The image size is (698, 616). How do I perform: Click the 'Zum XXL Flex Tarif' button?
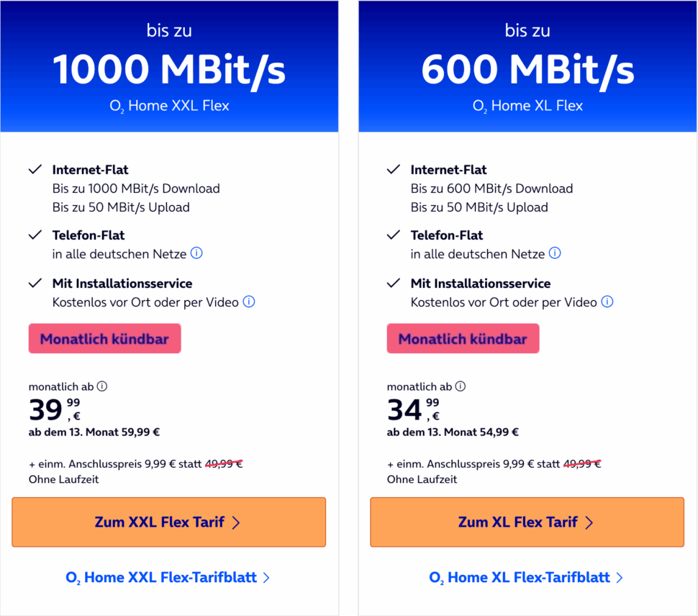tap(168, 522)
